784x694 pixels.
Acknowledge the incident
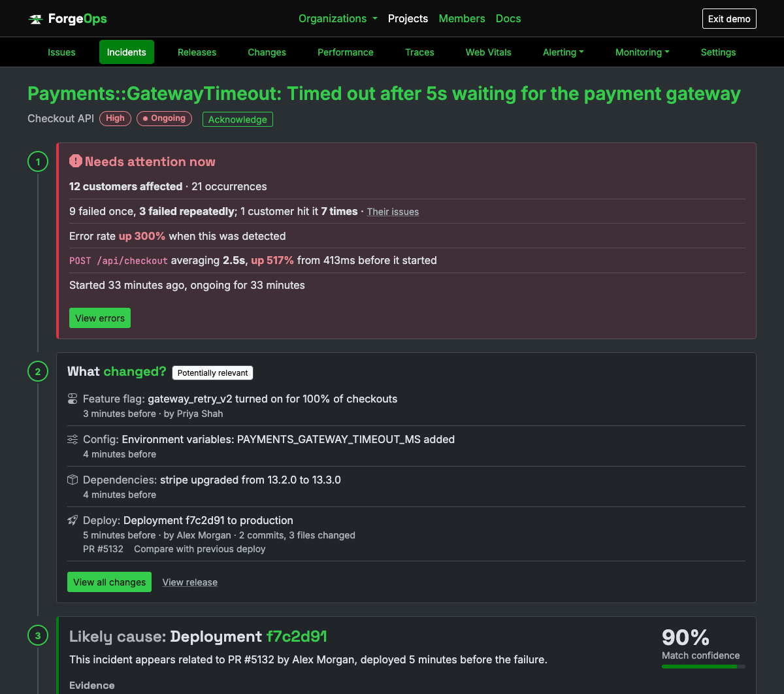tap(238, 120)
